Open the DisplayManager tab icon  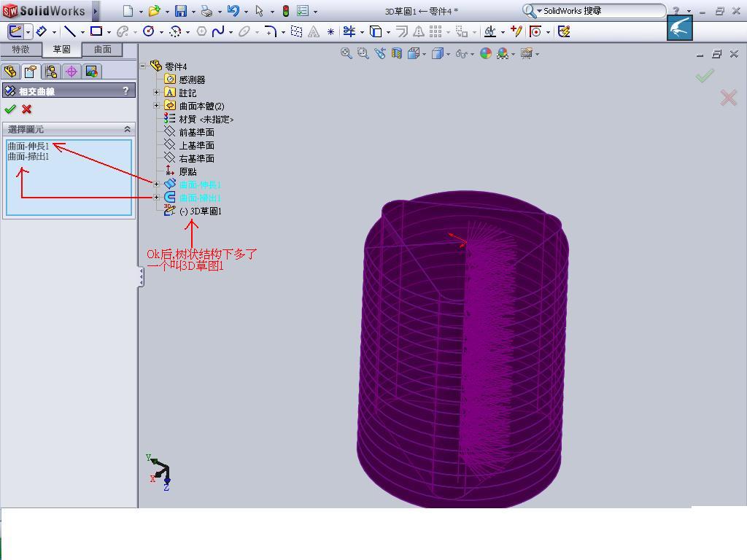point(91,71)
